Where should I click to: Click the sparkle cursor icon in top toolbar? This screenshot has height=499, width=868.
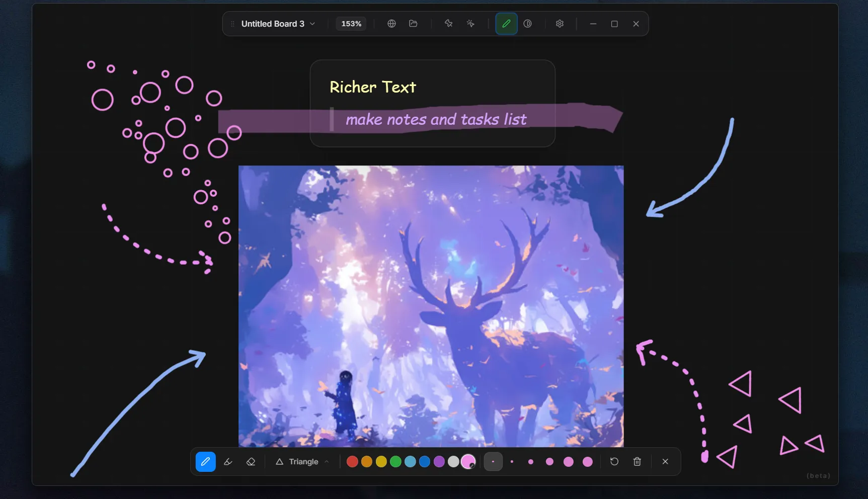coord(470,24)
